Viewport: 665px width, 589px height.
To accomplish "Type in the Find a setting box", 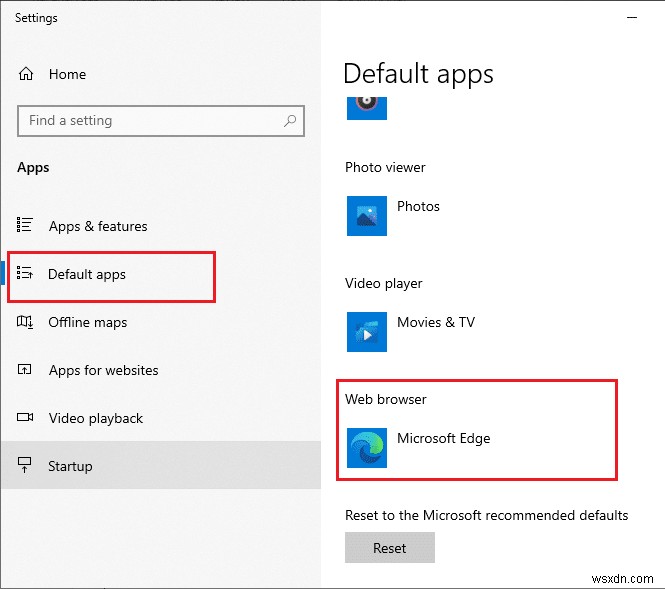I will pos(150,121).
